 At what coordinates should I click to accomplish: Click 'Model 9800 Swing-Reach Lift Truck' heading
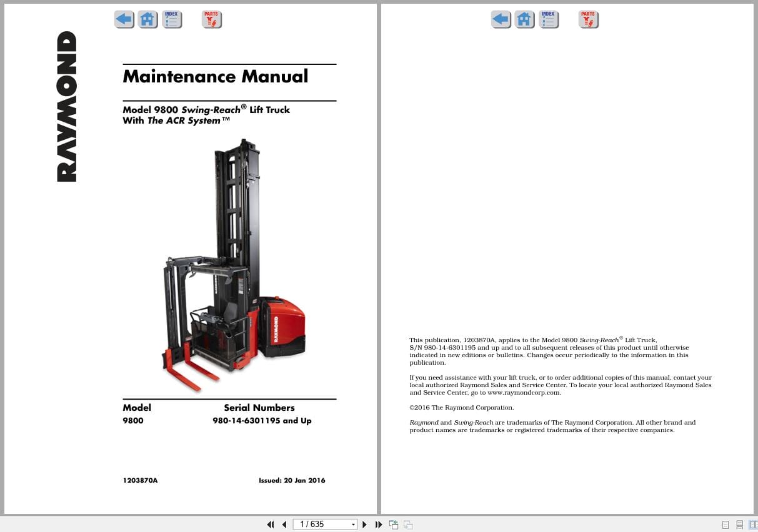pyautogui.click(x=206, y=109)
